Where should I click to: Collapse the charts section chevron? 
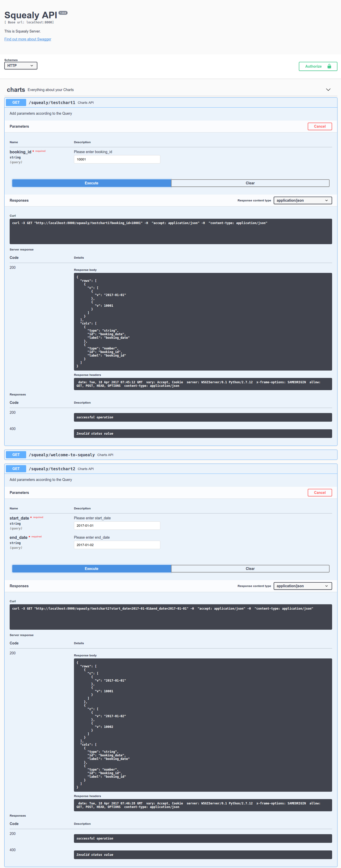pyautogui.click(x=328, y=90)
